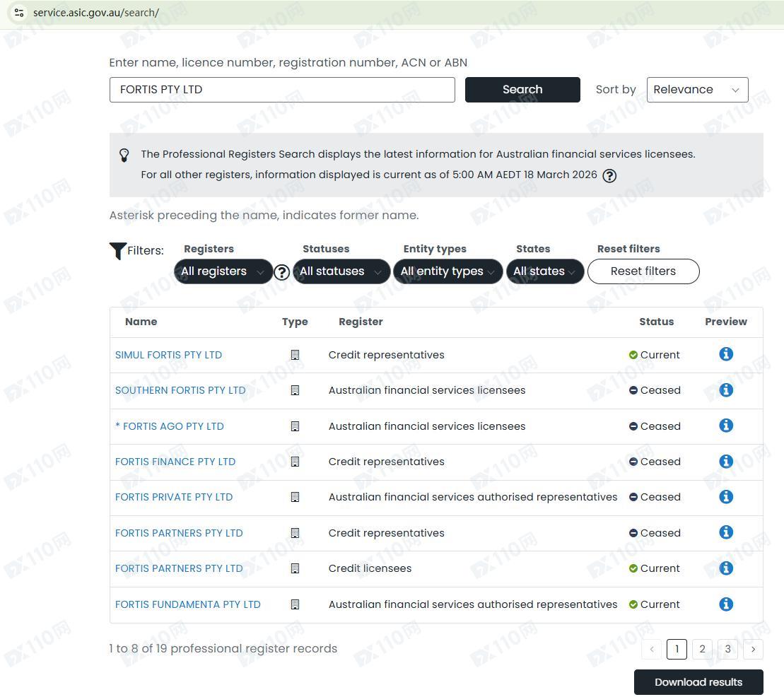784x697 pixels.
Task: Go to results page 3
Action: tap(727, 649)
